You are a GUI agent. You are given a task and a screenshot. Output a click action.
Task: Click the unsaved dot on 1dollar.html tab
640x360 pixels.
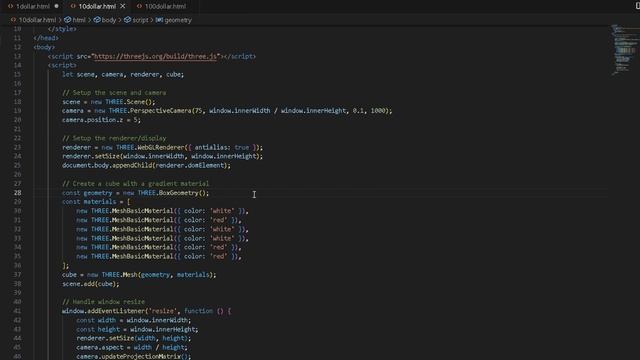point(56,6)
